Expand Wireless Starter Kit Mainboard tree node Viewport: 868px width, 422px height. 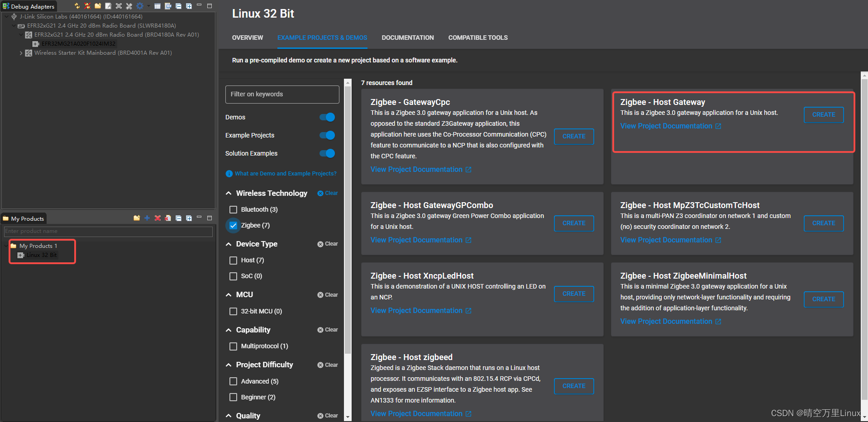[x=21, y=53]
